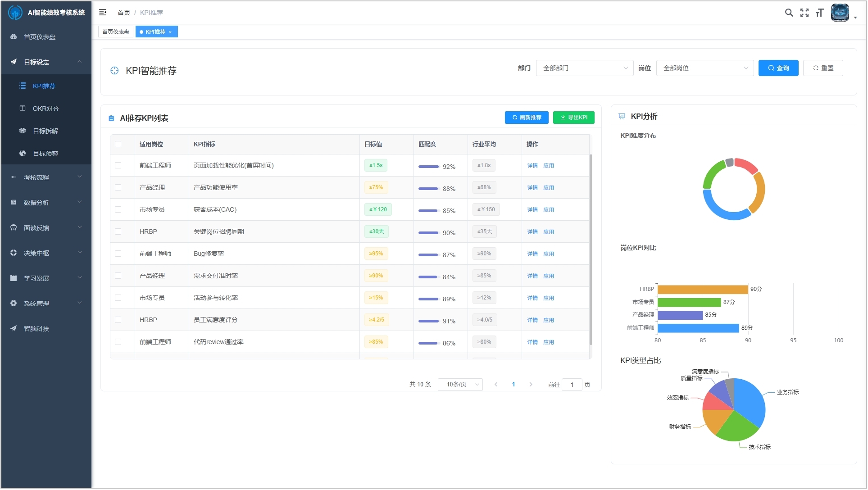Select checkbox for 获客成本(CAC) row
Viewport: 868px width, 490px height.
pyautogui.click(x=118, y=209)
